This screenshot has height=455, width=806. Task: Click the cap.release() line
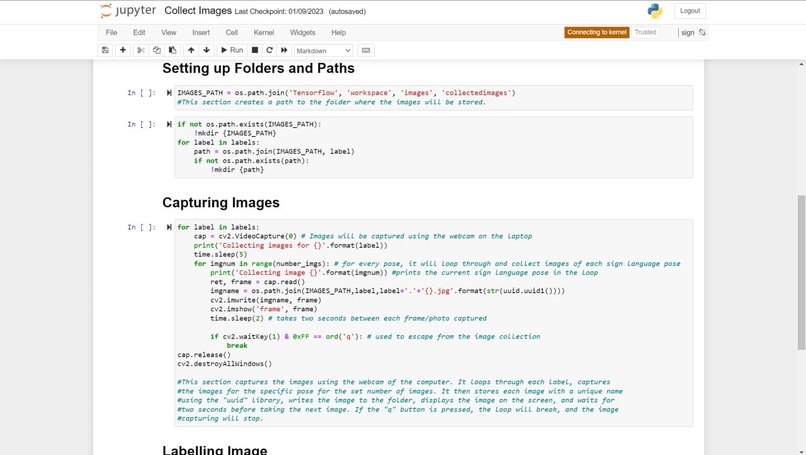[204, 355]
